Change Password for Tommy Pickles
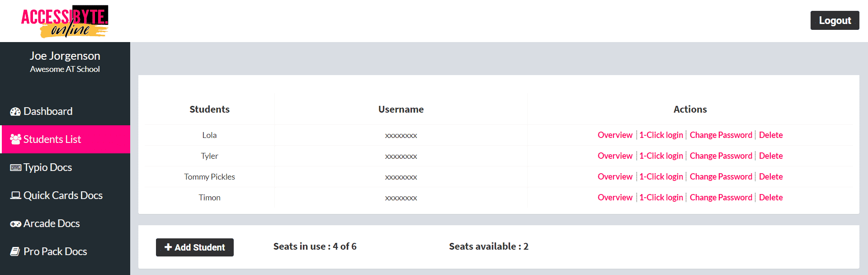Screen dimensions: 868x275 (x=721, y=176)
